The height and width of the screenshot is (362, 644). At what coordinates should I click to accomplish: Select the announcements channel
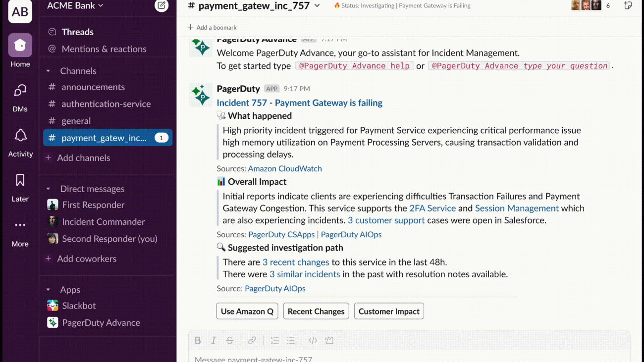(93, 87)
